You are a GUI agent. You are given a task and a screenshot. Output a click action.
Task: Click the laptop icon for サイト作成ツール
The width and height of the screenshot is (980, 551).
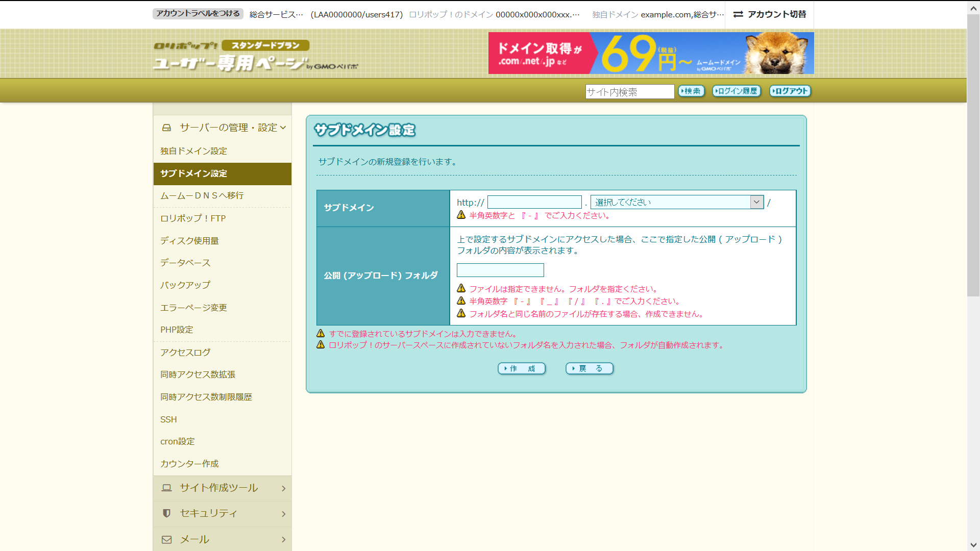pos(166,488)
